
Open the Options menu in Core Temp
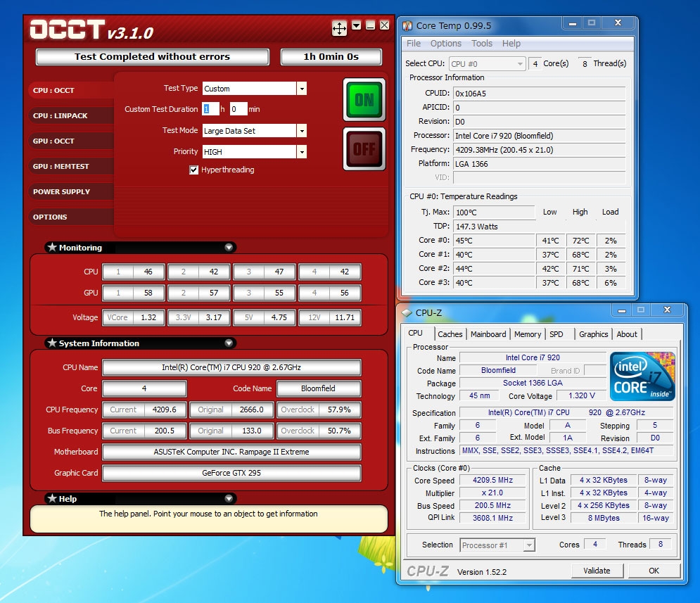pos(445,44)
